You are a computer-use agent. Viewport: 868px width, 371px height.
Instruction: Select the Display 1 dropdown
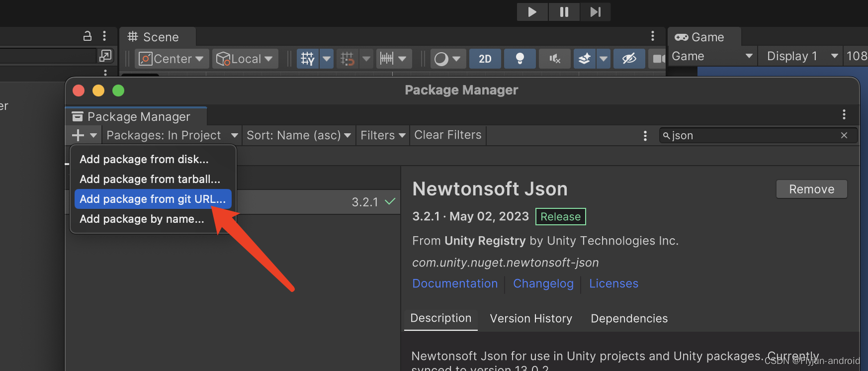pyautogui.click(x=801, y=56)
